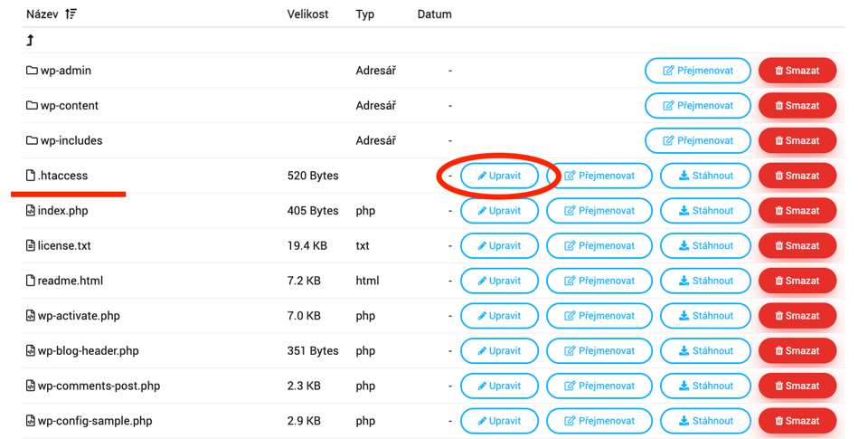Click the up-arrow parent directory icon

point(31,40)
